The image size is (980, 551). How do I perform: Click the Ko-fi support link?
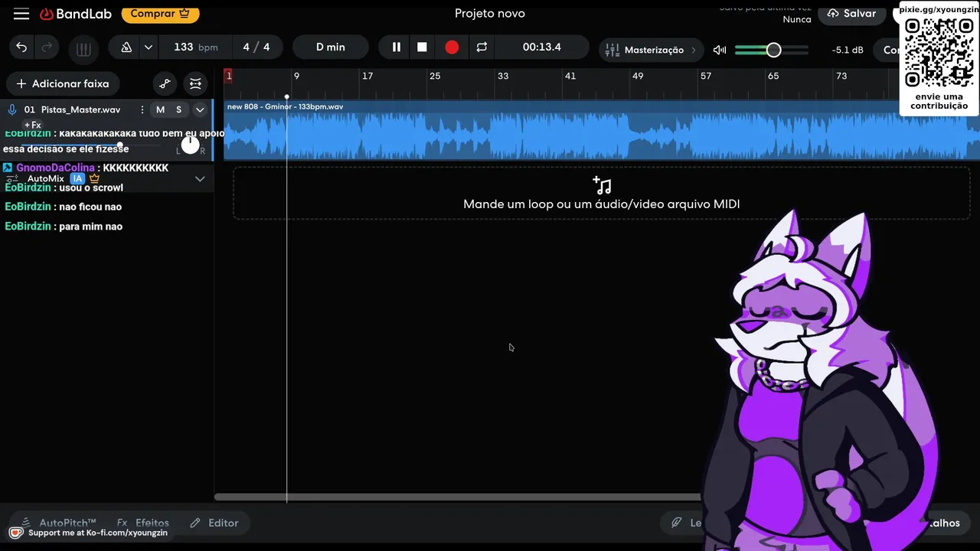point(89,533)
